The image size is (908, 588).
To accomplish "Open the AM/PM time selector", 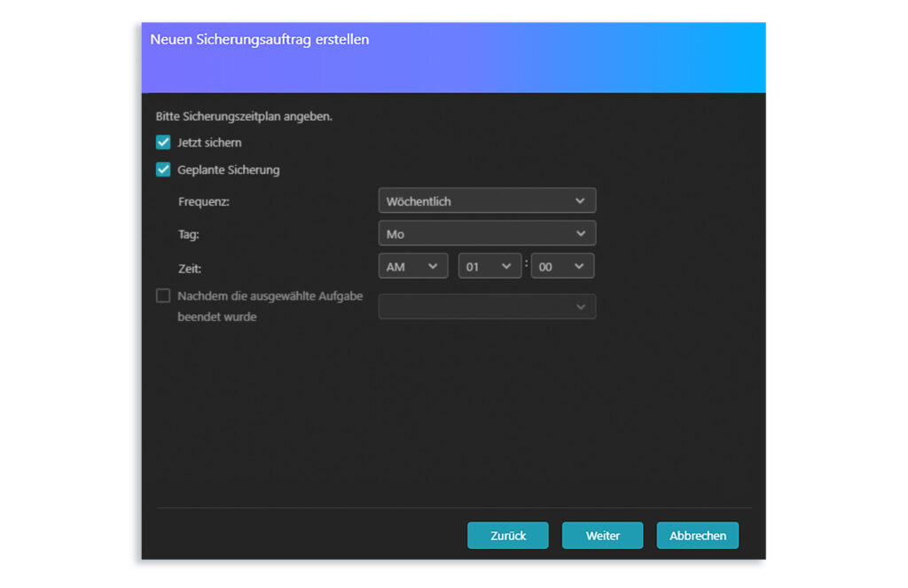I will click(412, 266).
